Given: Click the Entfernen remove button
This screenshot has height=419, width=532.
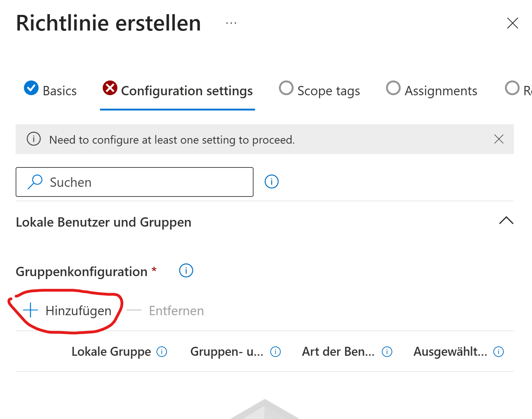Looking at the screenshot, I should 166,310.
